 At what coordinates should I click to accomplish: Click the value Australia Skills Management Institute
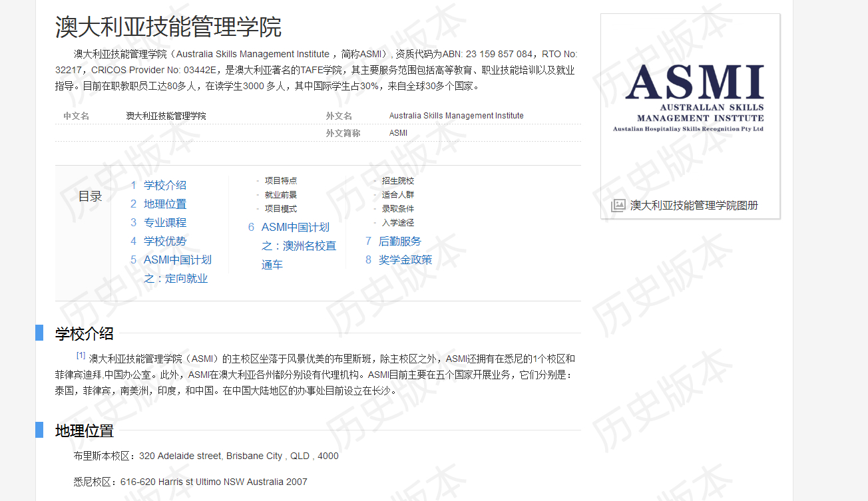457,116
